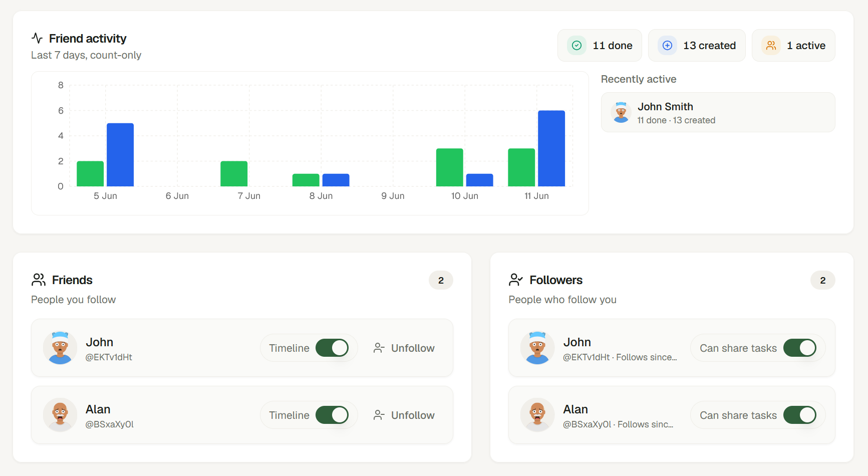Unfollow John in the Friends list

point(404,348)
